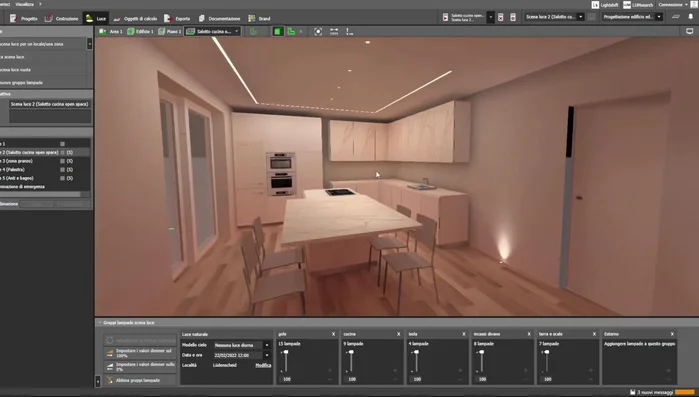The width and height of the screenshot is (699, 397).
Task: Click the calculation settings icon with red gear
Action: pos(513,17)
